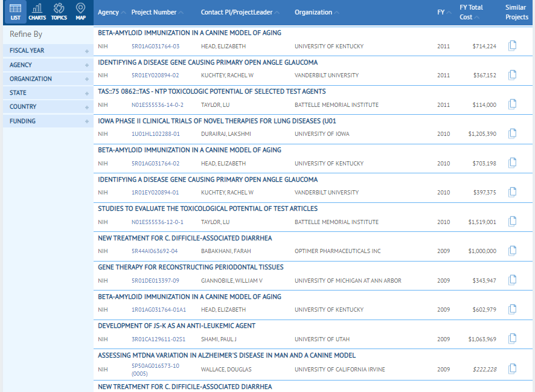Image resolution: width=535 pixels, height=392 pixels.
Task: Select organization UNIVERSITY OF CALIFORNIA IRVINE
Action: pos(340,370)
